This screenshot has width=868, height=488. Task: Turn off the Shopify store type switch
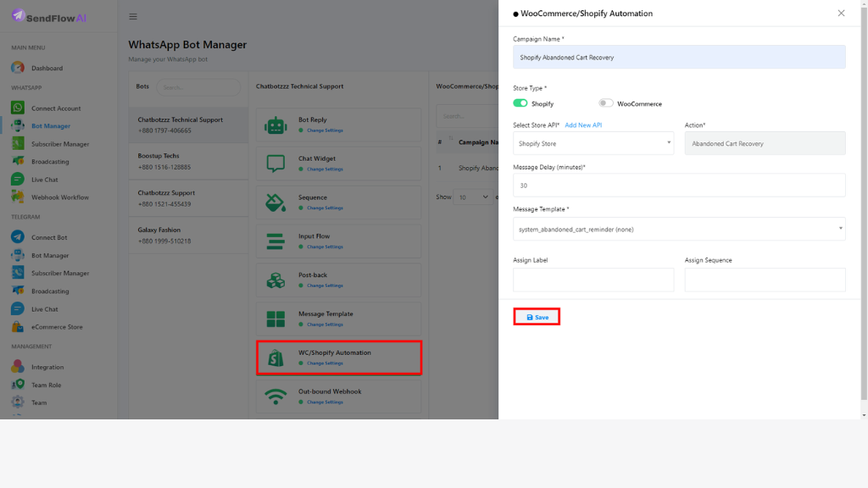520,103
